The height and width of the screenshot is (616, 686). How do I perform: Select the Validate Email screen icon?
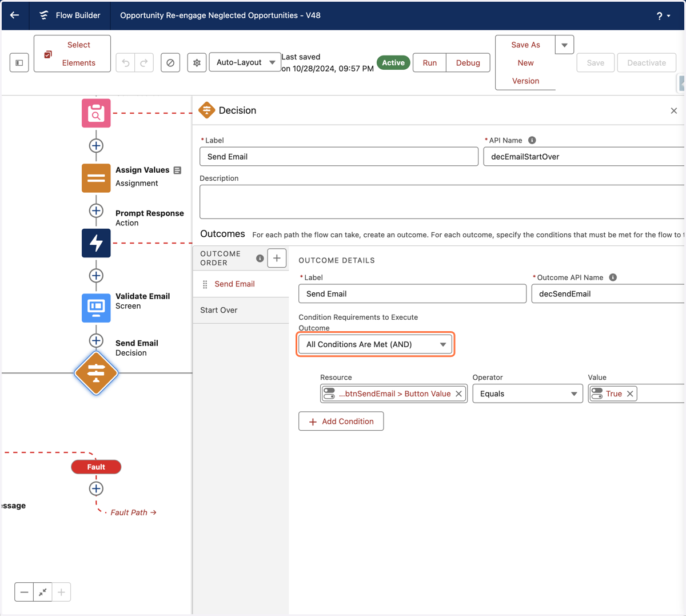click(96, 308)
